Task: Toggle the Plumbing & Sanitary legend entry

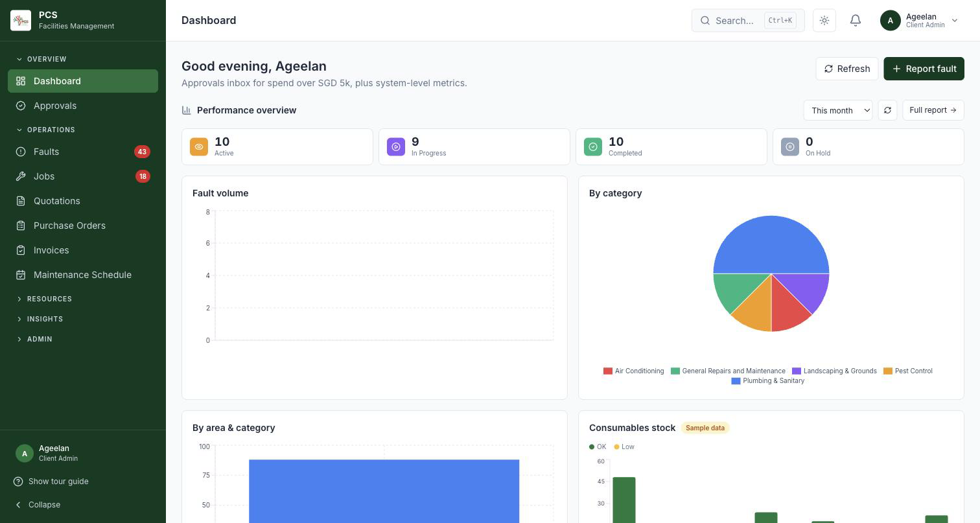Action: point(768,381)
